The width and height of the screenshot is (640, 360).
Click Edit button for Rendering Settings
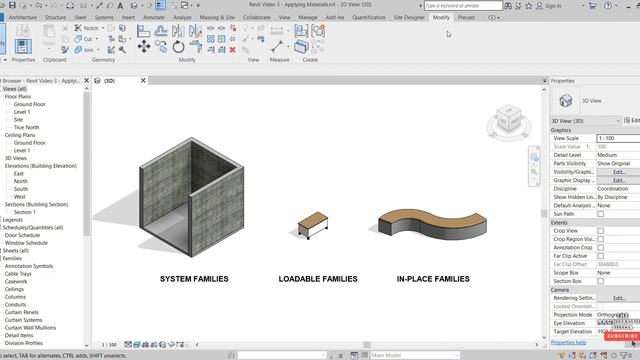[x=618, y=298]
